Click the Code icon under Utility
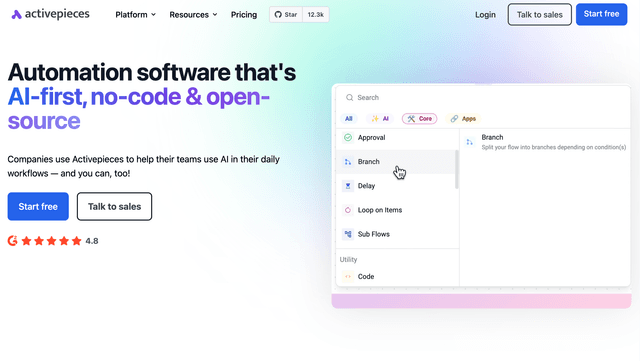The image size is (640, 361). click(x=348, y=276)
